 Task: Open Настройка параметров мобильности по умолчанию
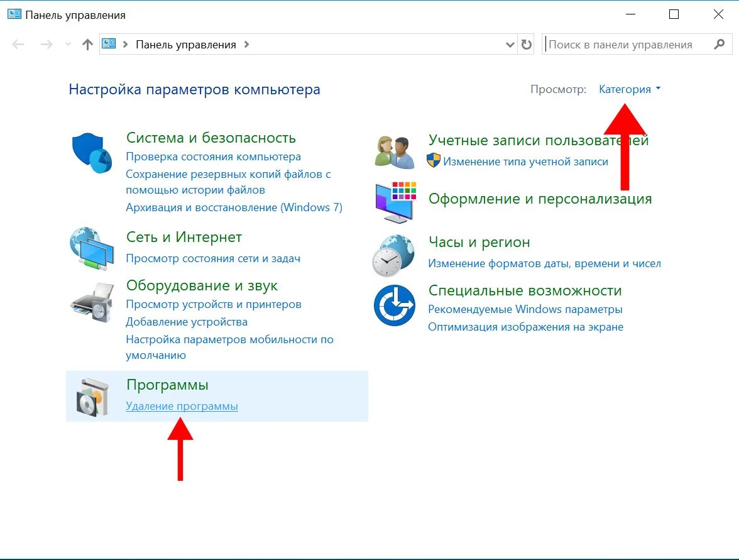pyautogui.click(x=229, y=347)
